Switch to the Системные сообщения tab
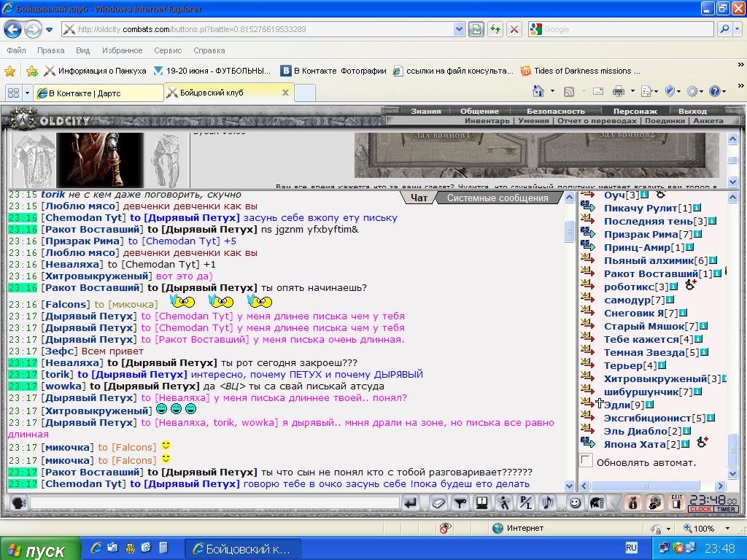 (498, 198)
